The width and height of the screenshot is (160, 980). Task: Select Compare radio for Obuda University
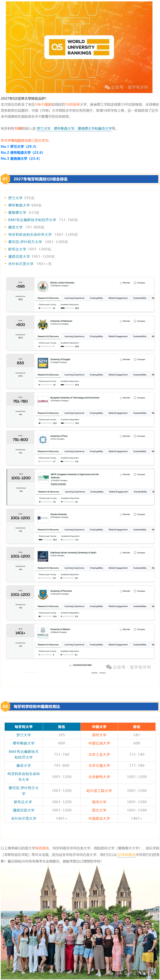pos(135,514)
